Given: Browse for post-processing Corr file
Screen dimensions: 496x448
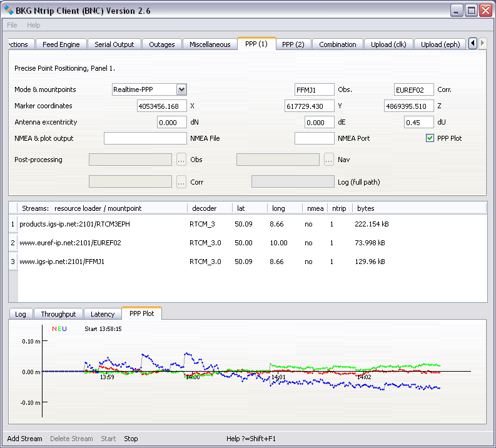Looking at the screenshot, I should 181,182.
